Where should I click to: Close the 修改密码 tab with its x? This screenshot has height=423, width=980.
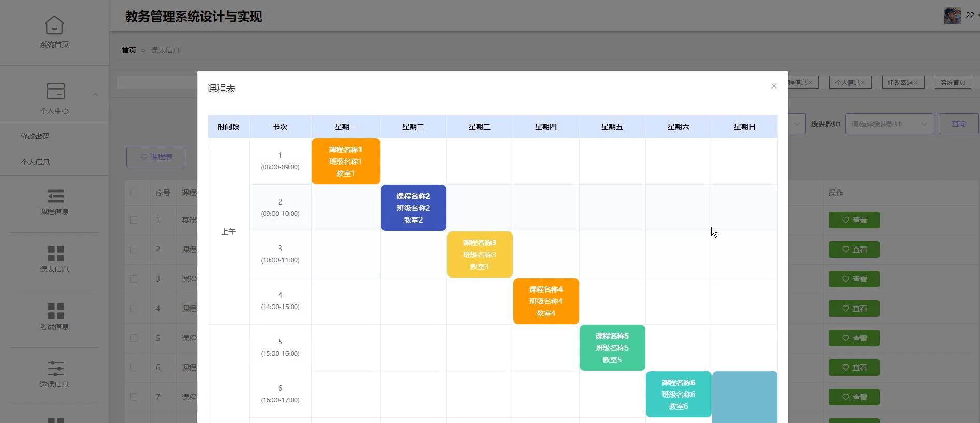(x=916, y=82)
